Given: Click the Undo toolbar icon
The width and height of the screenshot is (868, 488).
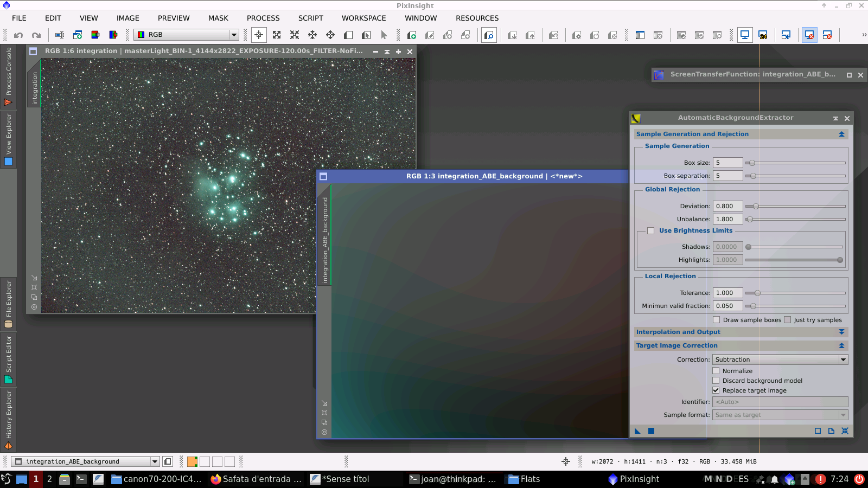Looking at the screenshot, I should (20, 35).
